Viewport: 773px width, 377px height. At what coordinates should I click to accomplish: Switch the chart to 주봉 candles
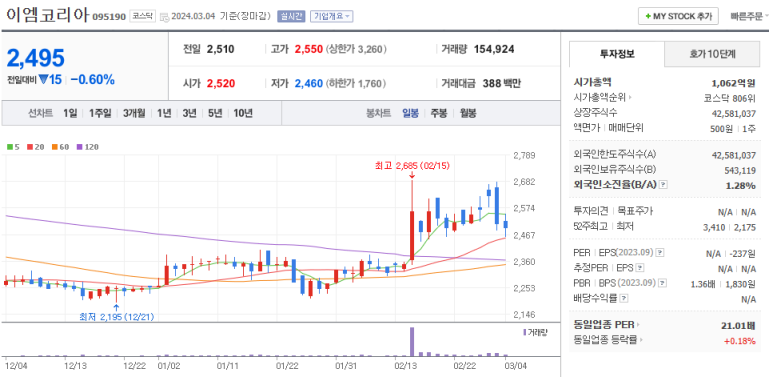coord(439,113)
